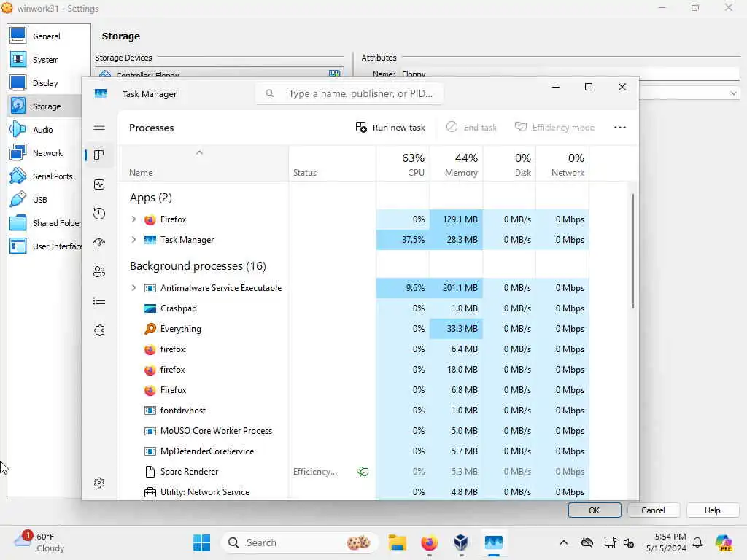Click the Firefox app icon in Apps list
Screen dimensions: 747x560
(x=150, y=219)
